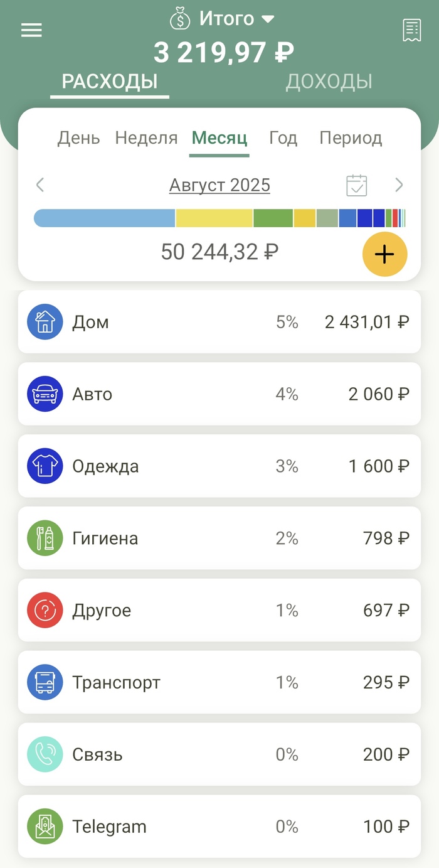Tap the Одежда t-shirt icon
439x868 pixels.
[45, 466]
